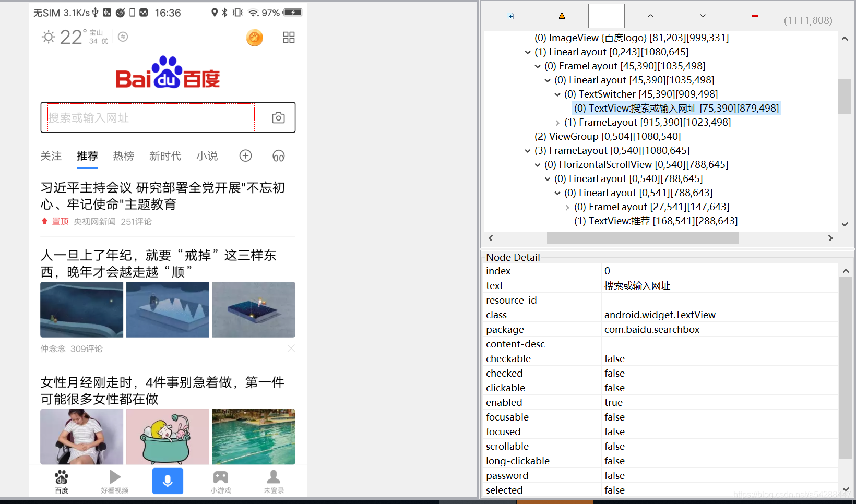Click the index value 0 in Node Detail

[607, 271]
